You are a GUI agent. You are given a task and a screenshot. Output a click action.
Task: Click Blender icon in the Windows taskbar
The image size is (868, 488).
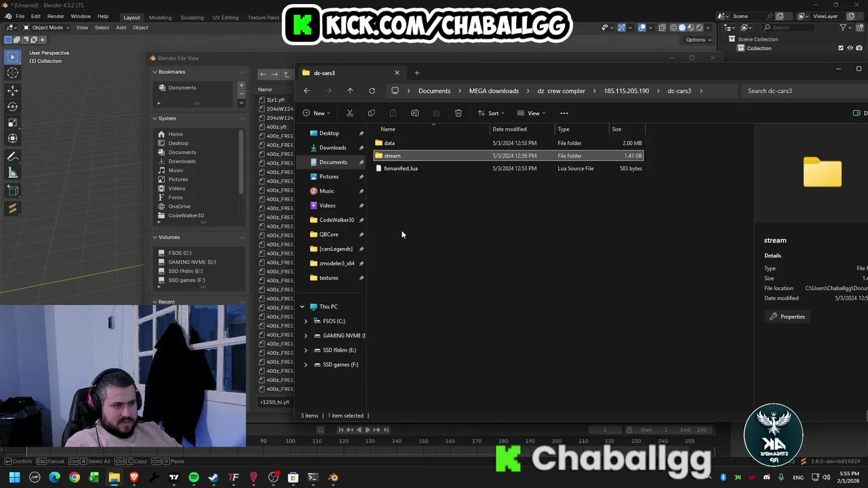[333, 477]
